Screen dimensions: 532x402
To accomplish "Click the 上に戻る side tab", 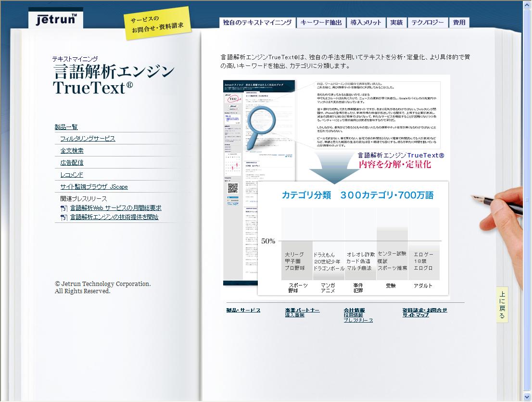I will coord(502,305).
